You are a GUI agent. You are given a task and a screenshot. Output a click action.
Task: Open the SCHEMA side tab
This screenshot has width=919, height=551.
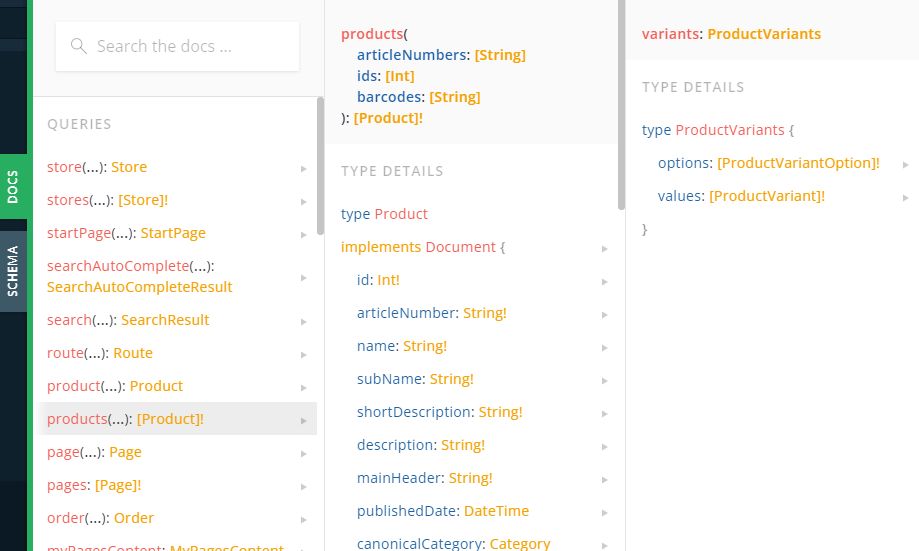(x=13, y=271)
